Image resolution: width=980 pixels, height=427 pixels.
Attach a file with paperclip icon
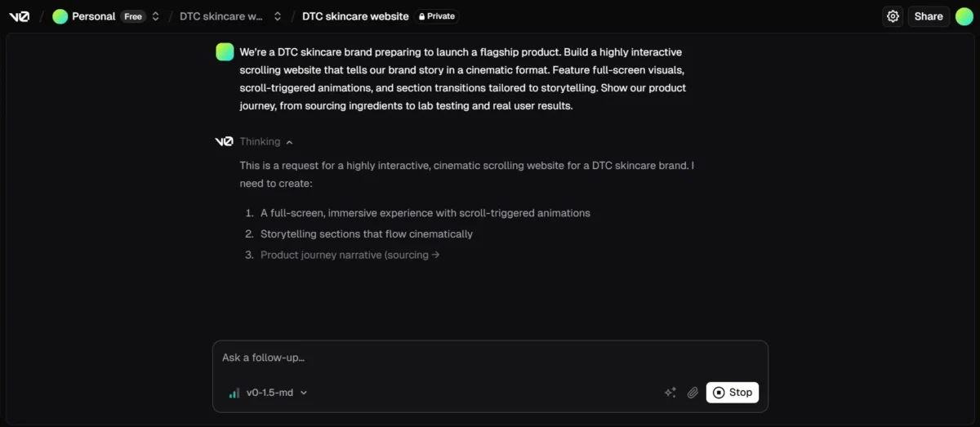(x=693, y=393)
